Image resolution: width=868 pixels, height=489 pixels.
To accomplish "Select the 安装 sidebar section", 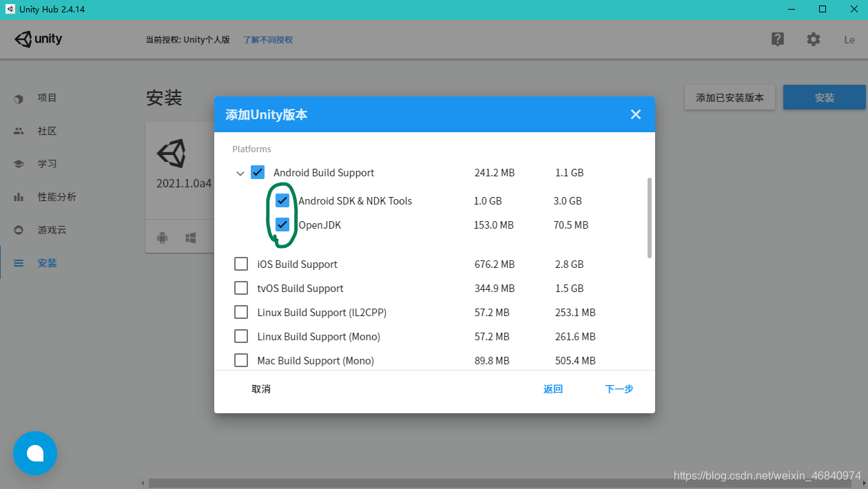I will tap(48, 263).
